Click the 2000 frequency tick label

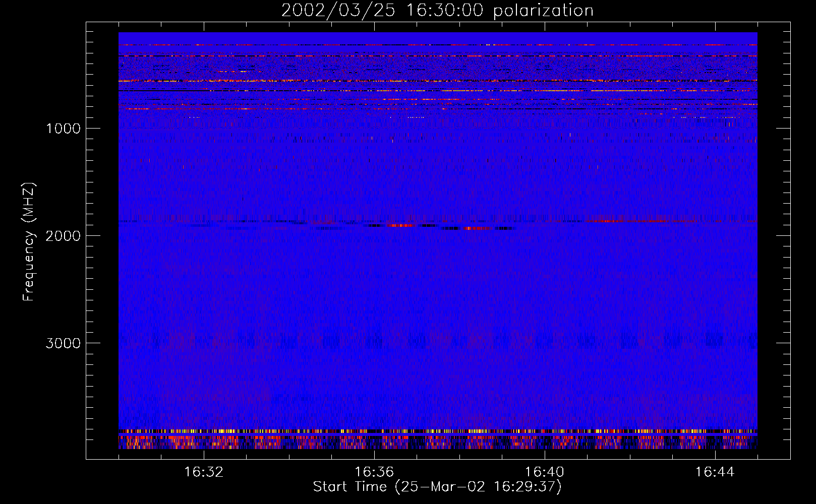[x=63, y=236]
